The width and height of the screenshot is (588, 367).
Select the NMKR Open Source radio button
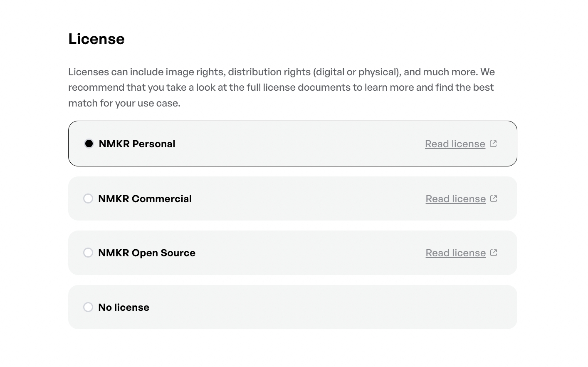pyautogui.click(x=88, y=253)
